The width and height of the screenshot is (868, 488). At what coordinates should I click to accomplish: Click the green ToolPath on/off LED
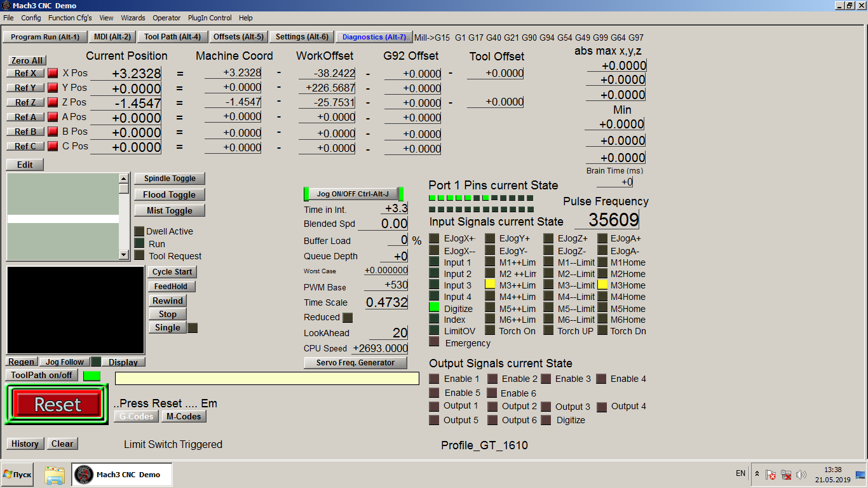[x=92, y=376]
